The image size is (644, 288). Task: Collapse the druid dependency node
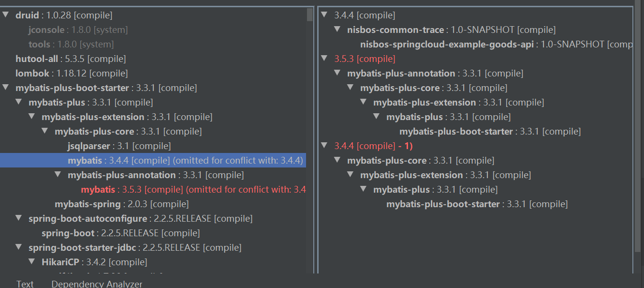[5, 15]
